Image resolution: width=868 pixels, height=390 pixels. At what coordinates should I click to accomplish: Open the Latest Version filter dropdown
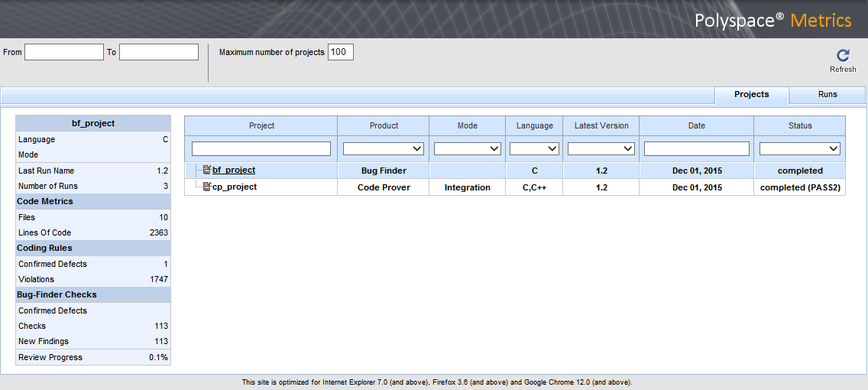601,148
